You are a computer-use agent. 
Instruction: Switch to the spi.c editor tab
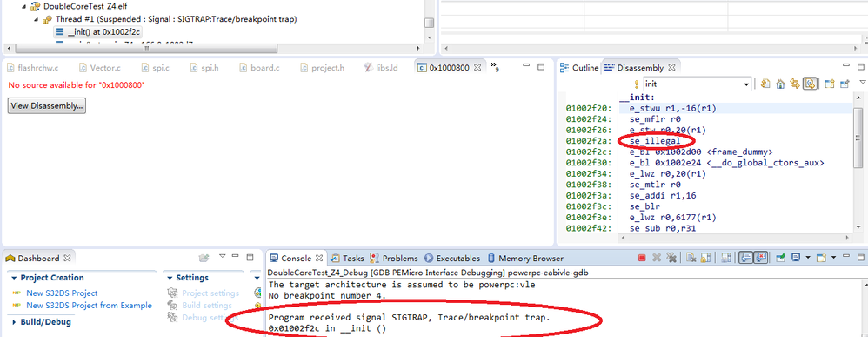tap(155, 68)
